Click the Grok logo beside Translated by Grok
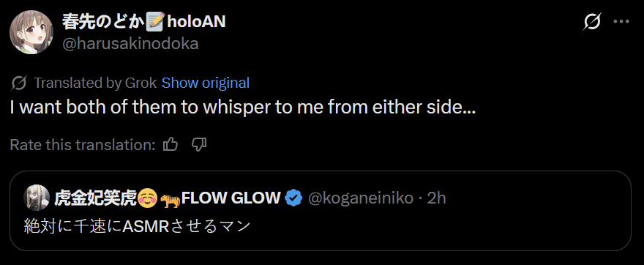This screenshot has height=265, width=644. point(20,83)
